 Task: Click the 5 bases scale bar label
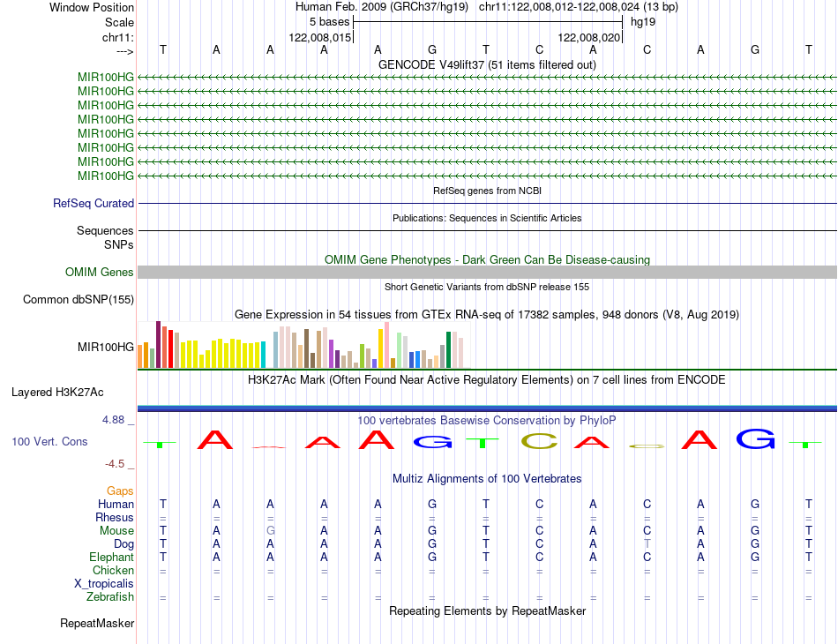(329, 22)
